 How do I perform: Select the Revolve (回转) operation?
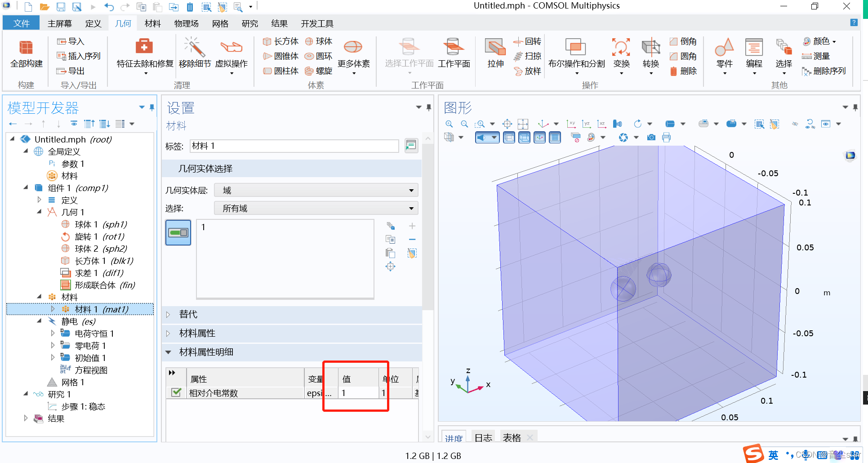[x=527, y=41]
